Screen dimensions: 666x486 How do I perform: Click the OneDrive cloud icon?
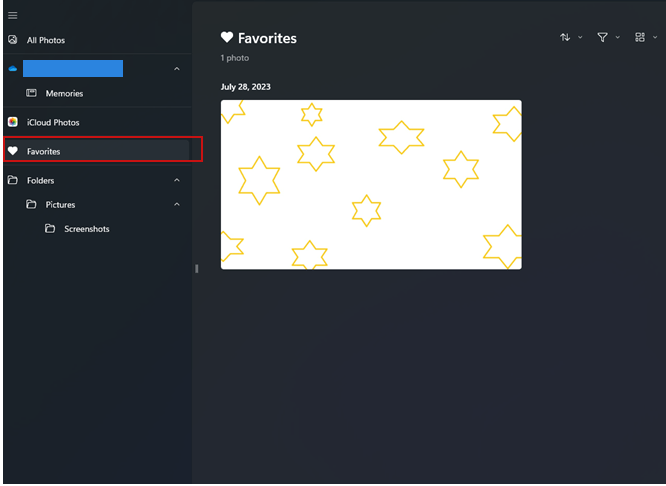(13, 69)
